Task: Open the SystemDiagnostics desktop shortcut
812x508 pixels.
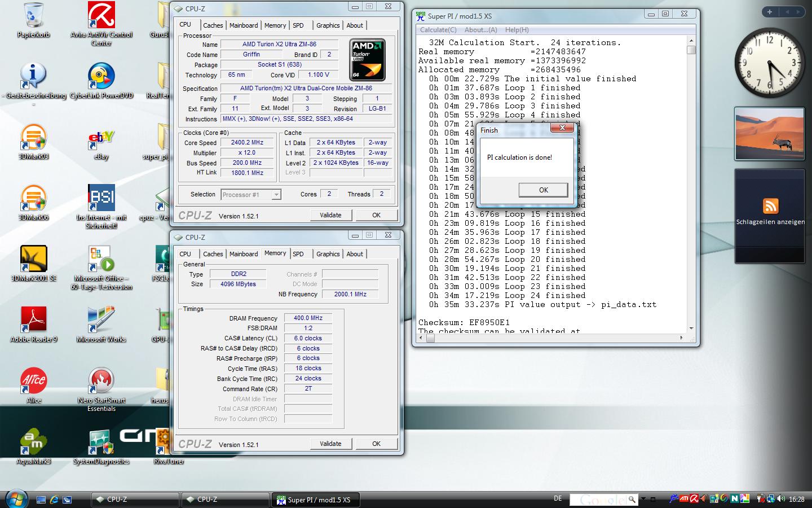Action: 101,447
